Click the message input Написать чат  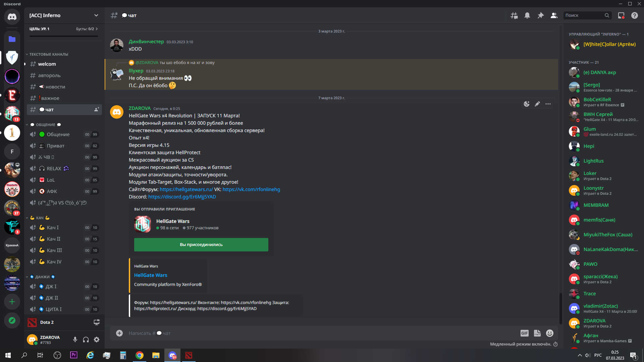tap(322, 333)
